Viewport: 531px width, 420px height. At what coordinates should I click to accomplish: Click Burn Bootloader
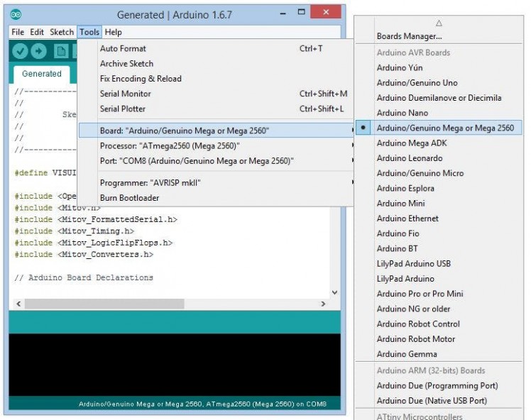tap(216, 198)
